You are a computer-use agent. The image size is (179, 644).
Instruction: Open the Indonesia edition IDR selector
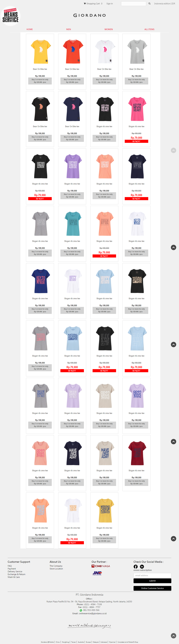(x=164, y=3)
